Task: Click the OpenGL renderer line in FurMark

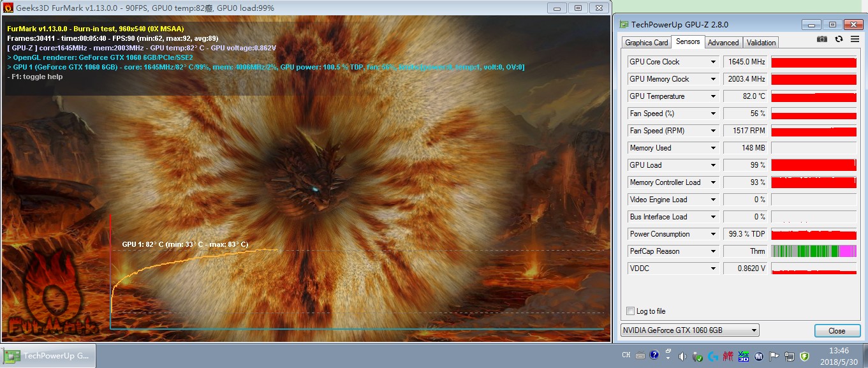Action: pos(100,57)
